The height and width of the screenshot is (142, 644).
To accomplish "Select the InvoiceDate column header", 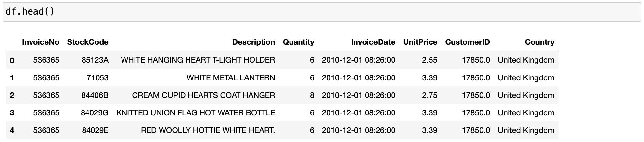I will coord(373,42).
